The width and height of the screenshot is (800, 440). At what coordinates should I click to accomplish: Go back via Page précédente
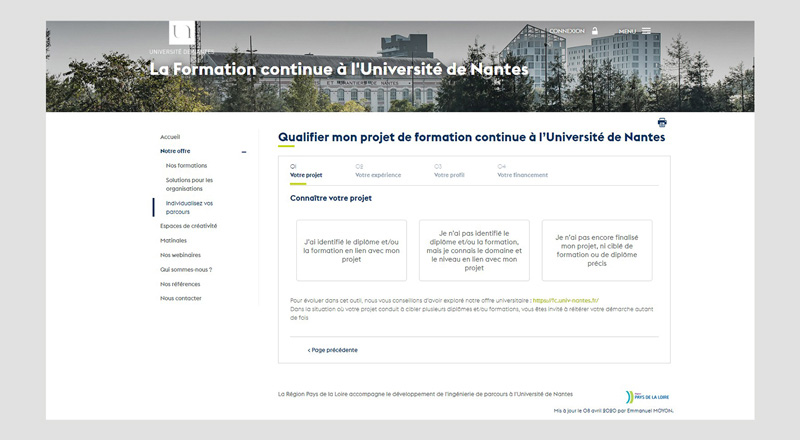tap(332, 350)
